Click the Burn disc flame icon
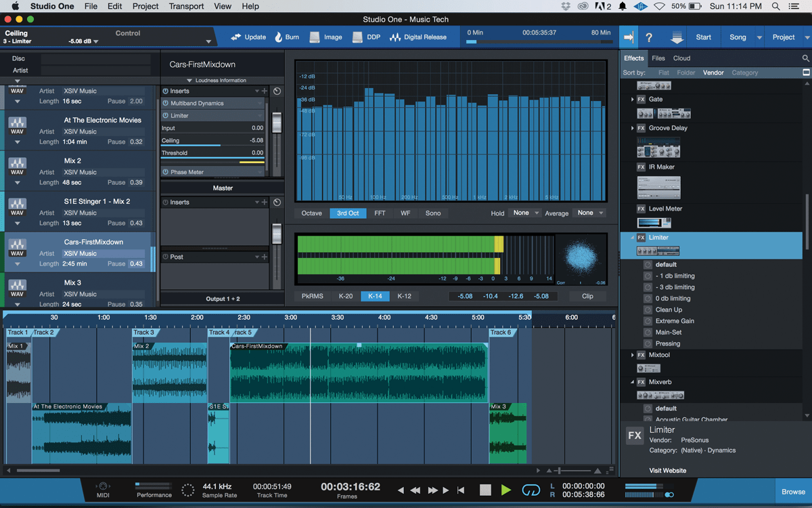The width and height of the screenshot is (812, 508). (x=278, y=37)
